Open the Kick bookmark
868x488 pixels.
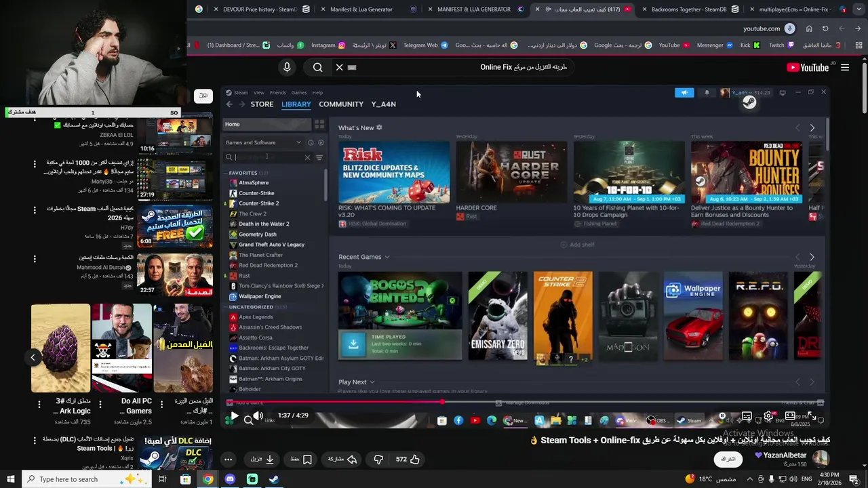(750, 45)
